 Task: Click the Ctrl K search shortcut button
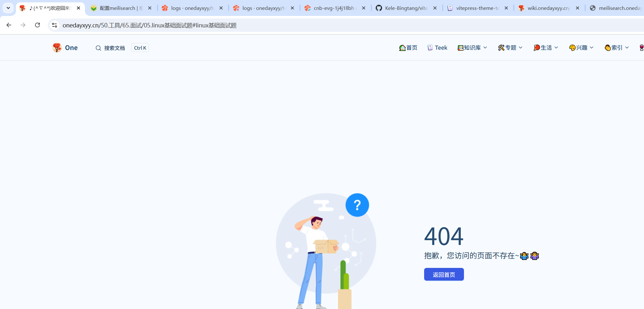point(140,48)
